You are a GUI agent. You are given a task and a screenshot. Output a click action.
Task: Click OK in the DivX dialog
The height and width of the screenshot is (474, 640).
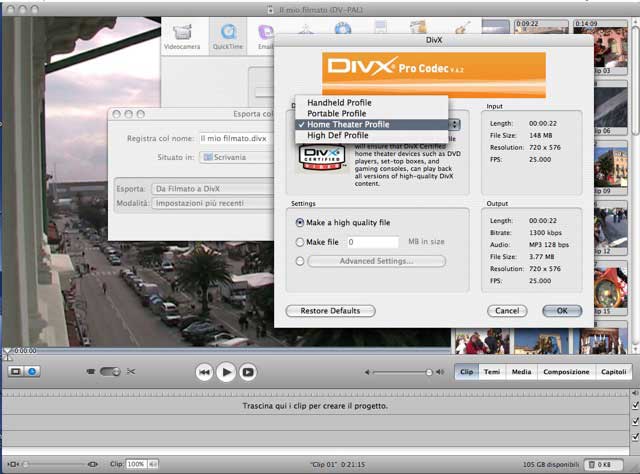pos(562,311)
